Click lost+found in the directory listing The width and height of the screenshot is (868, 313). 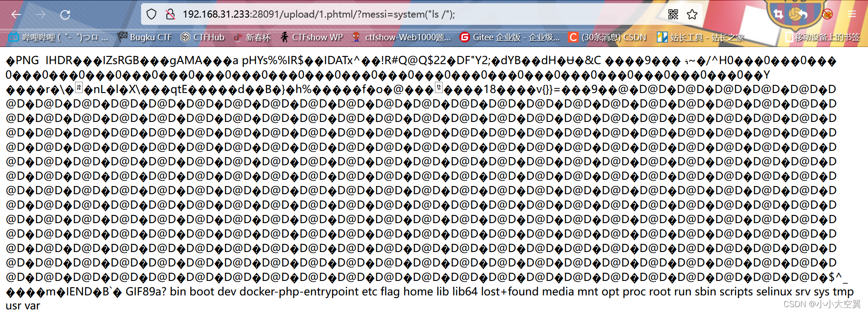coord(510,292)
